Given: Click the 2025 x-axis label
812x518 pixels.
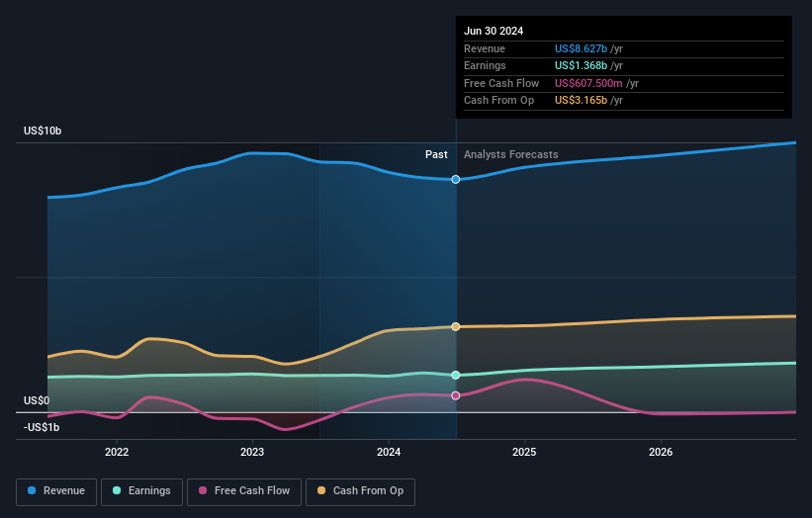Looking at the screenshot, I should [524, 452].
